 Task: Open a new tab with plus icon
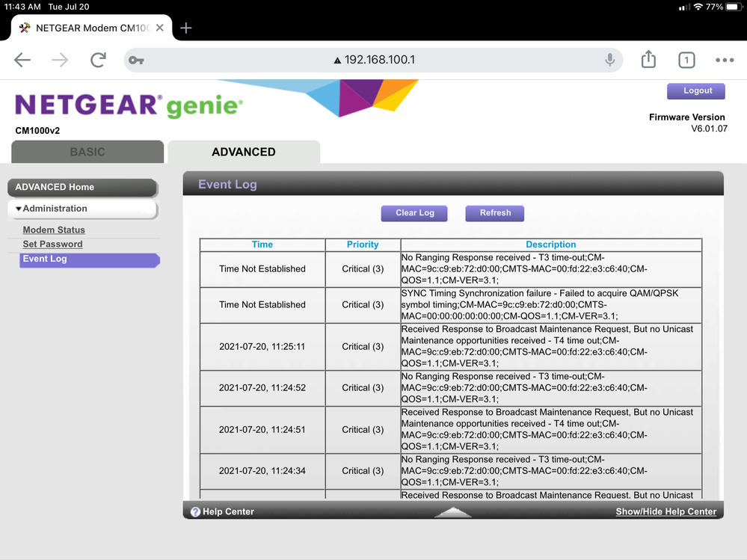(x=186, y=28)
